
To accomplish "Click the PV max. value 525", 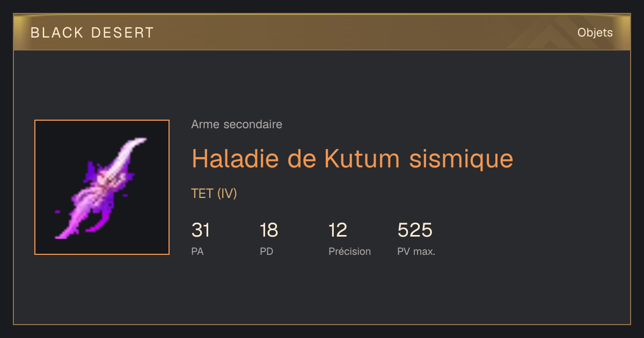I will pos(415,231).
